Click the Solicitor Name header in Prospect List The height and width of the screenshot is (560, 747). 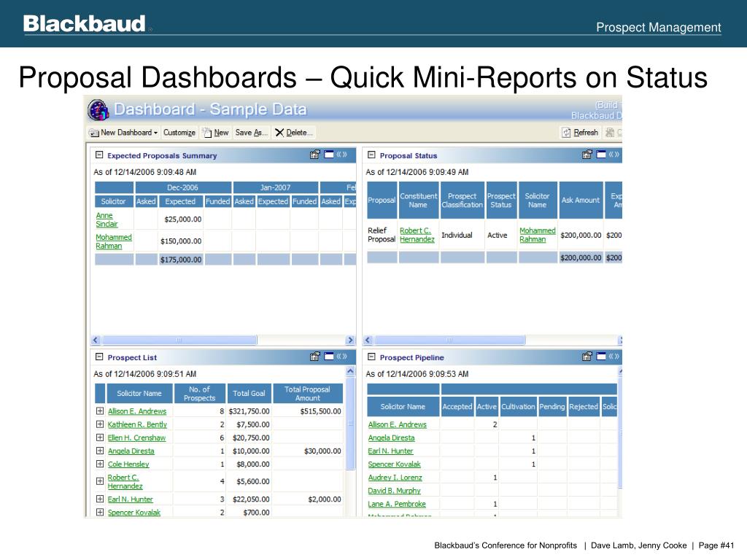pos(139,393)
